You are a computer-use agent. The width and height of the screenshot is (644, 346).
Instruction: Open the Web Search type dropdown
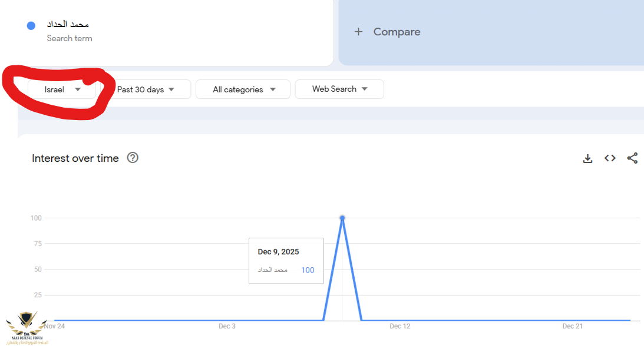point(339,89)
